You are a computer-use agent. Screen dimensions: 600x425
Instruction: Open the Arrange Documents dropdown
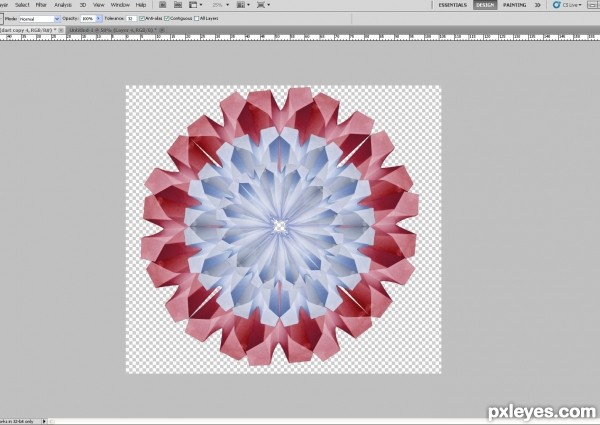(x=243, y=5)
